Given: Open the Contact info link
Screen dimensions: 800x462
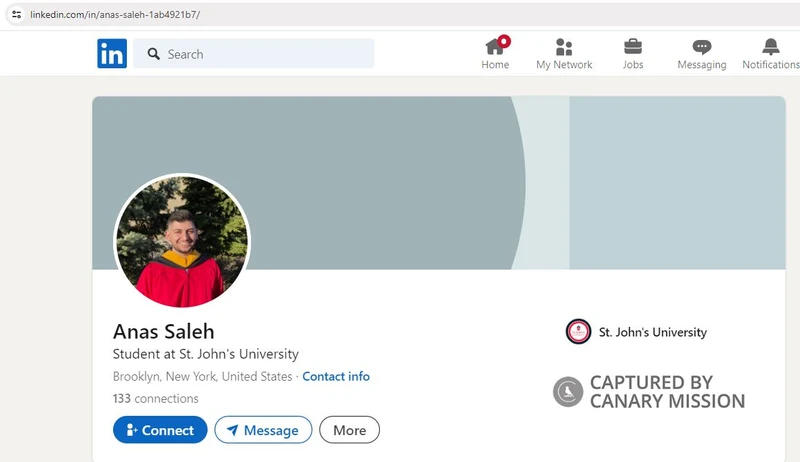Looking at the screenshot, I should point(336,376).
